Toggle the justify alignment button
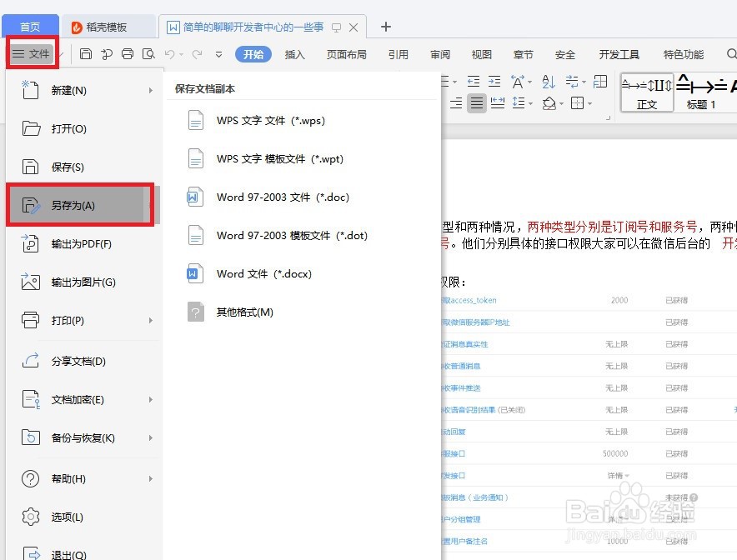This screenshot has height=560, width=737. [x=477, y=102]
